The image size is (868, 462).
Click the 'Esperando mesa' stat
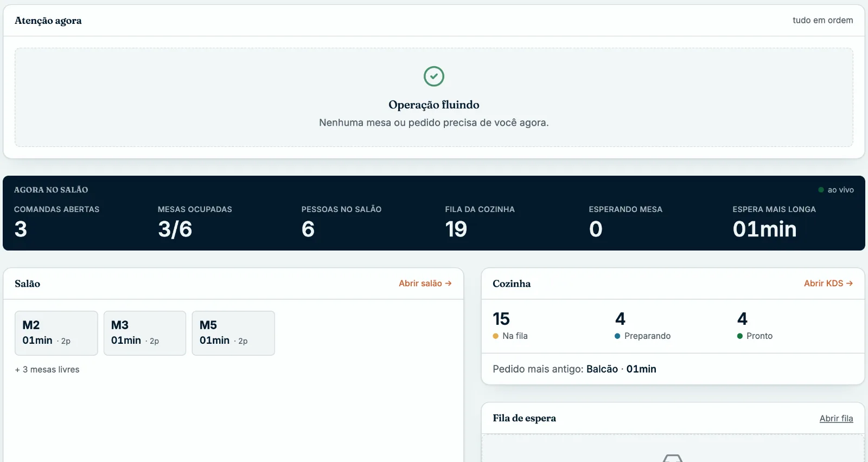pyautogui.click(x=626, y=222)
